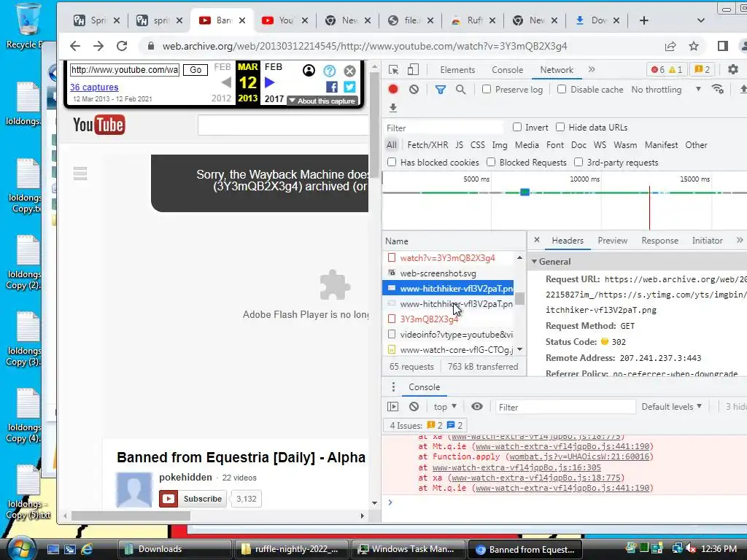
Task: Show more request detail tabs chevron
Action: tap(740, 240)
